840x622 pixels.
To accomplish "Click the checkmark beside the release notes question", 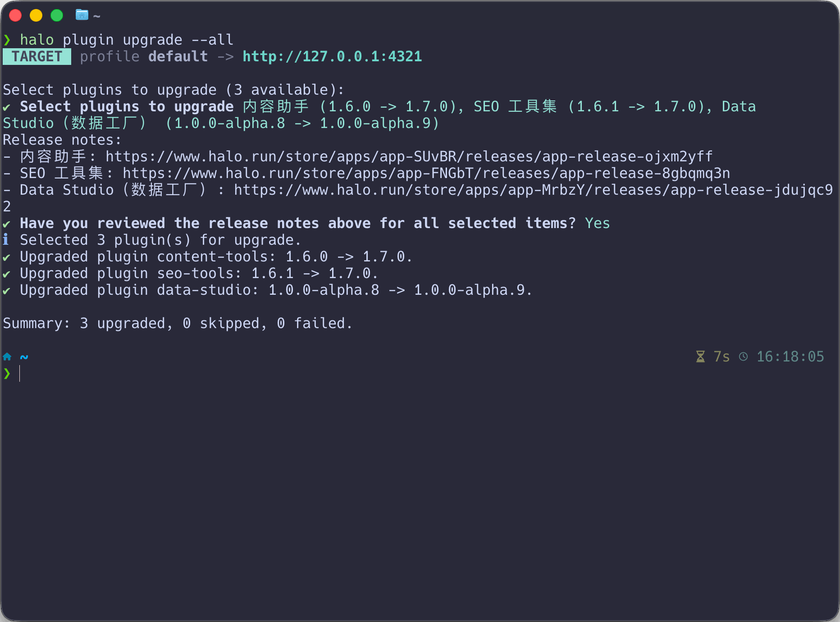I will point(6,224).
